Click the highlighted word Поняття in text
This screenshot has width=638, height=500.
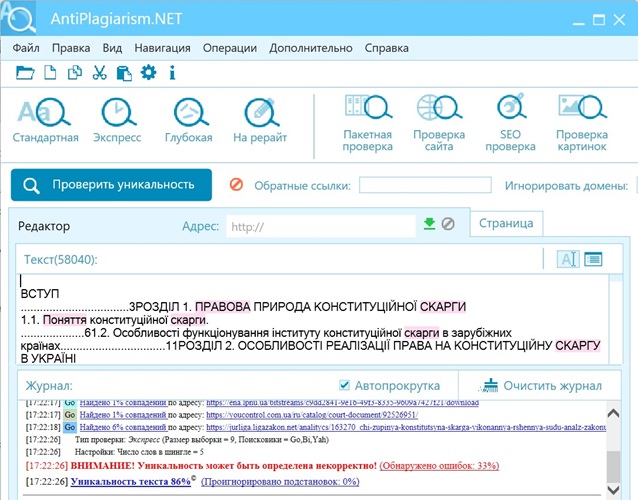tap(64, 320)
